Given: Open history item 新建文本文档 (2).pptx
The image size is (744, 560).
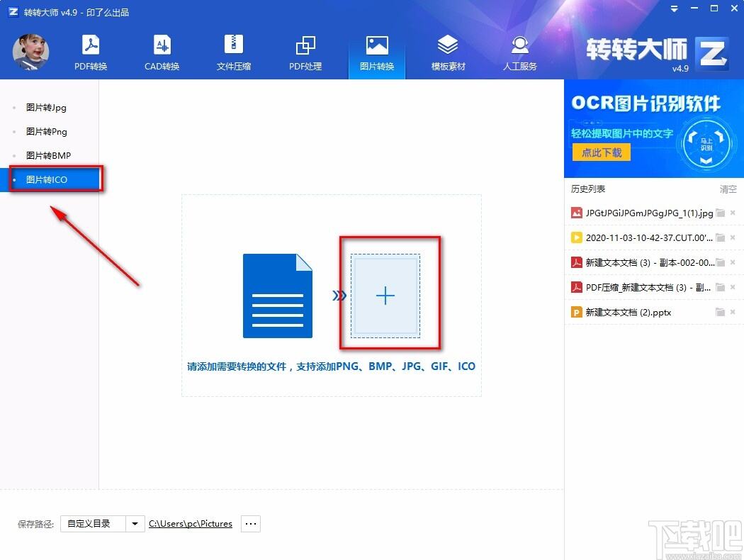Looking at the screenshot, I should 629,313.
